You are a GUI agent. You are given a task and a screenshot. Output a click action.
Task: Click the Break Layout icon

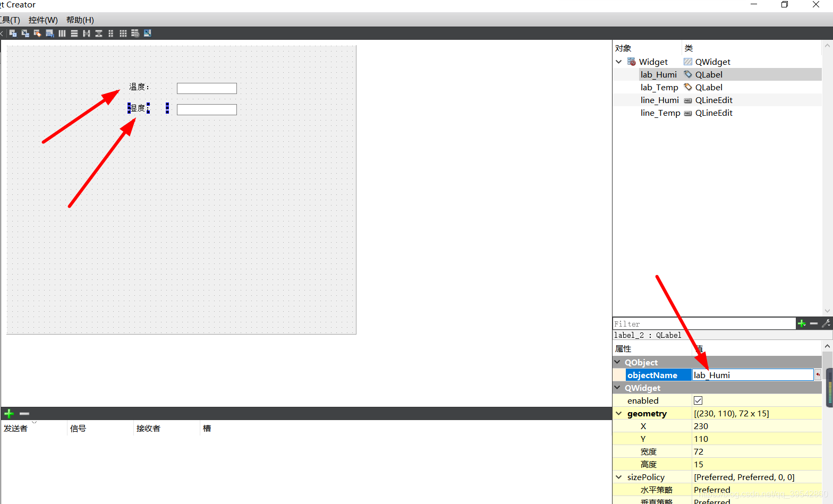135,33
